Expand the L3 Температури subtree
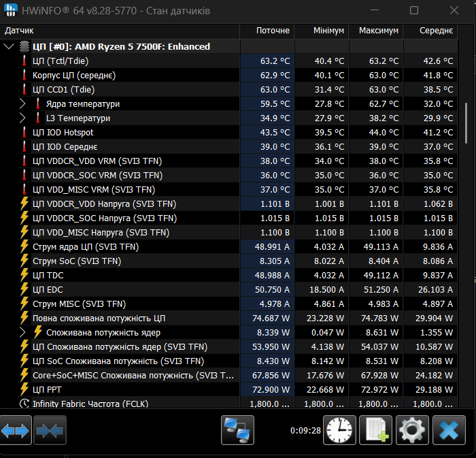The height and width of the screenshot is (458, 476). point(22,118)
